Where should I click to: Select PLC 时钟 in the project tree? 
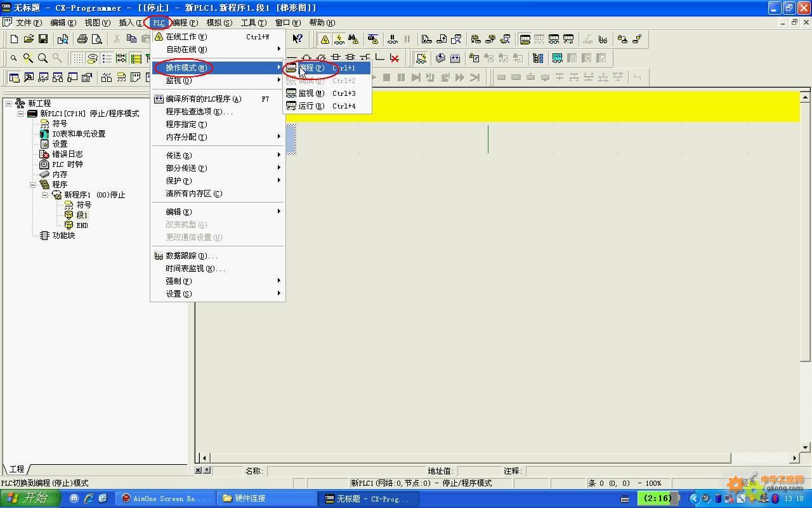67,164
